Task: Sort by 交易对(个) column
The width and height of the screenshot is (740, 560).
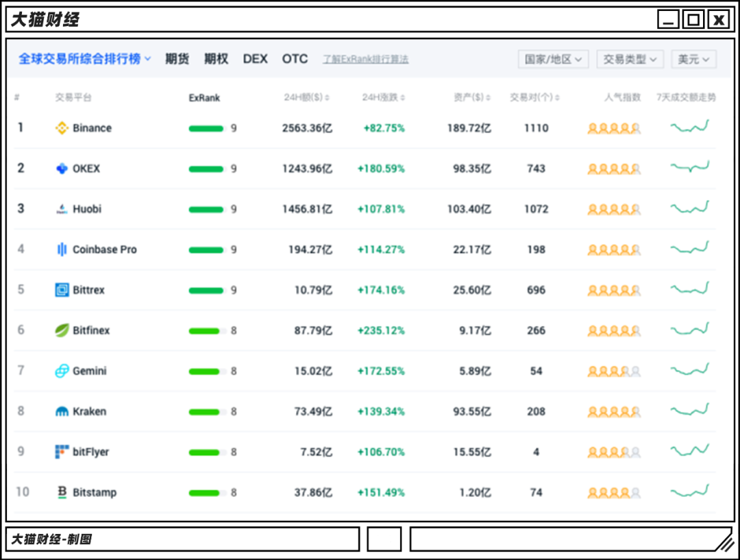Action: 534,97
